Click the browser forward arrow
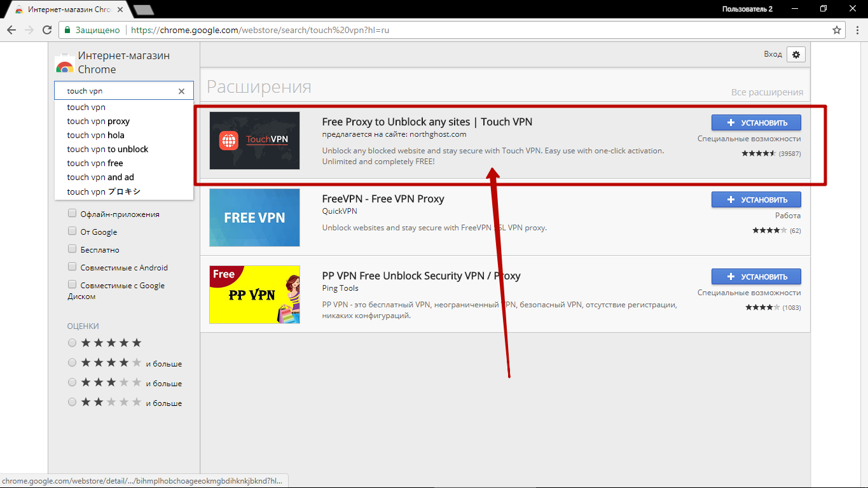The image size is (868, 488). coord(29,30)
